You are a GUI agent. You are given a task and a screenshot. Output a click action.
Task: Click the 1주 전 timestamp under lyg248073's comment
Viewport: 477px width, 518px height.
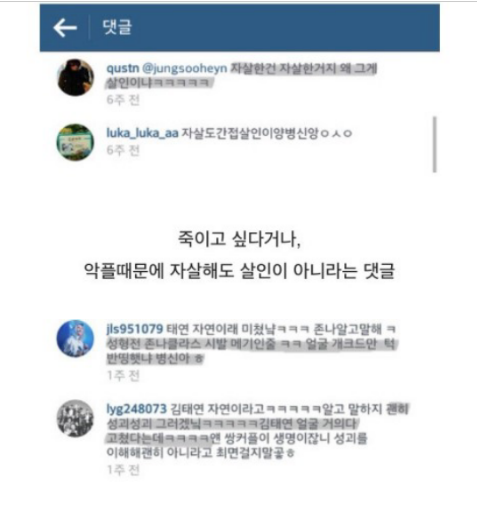(123, 470)
